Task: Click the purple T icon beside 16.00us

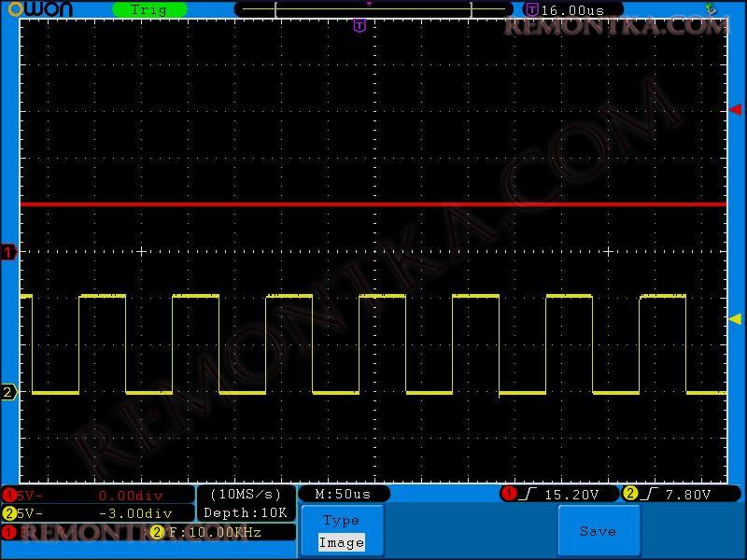Action: click(x=531, y=9)
